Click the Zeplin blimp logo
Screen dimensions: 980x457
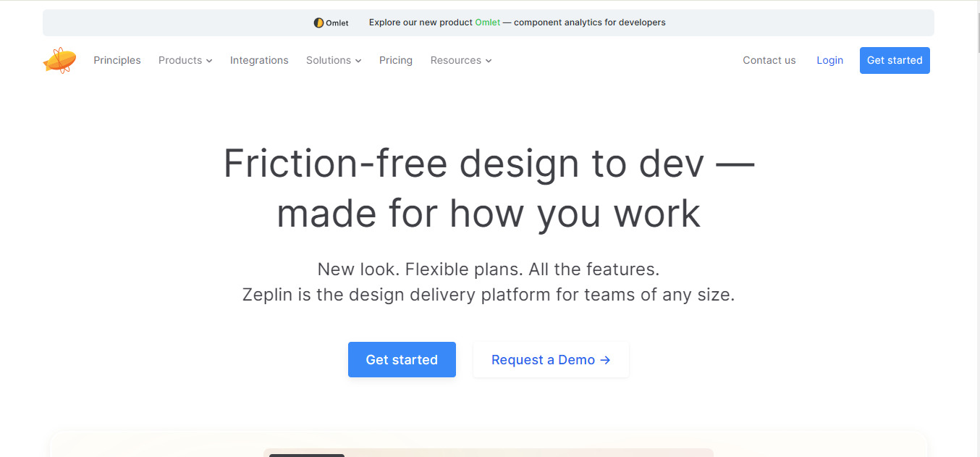click(59, 60)
